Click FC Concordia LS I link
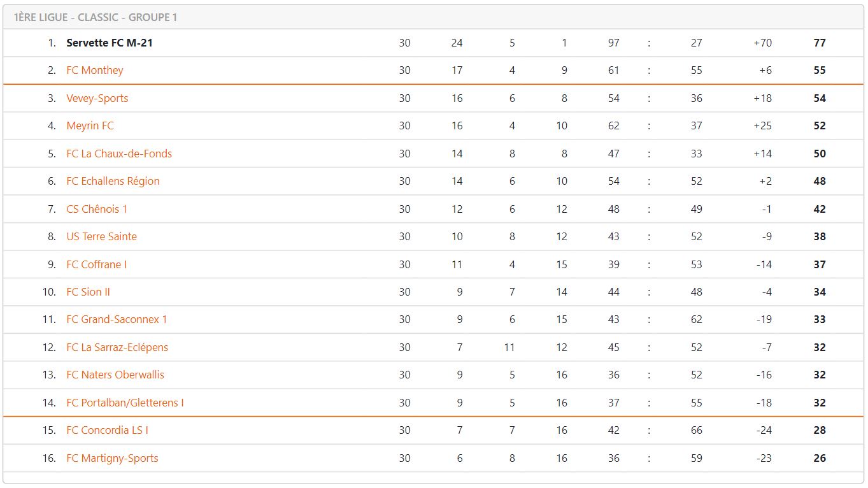The height and width of the screenshot is (488, 868). (107, 430)
